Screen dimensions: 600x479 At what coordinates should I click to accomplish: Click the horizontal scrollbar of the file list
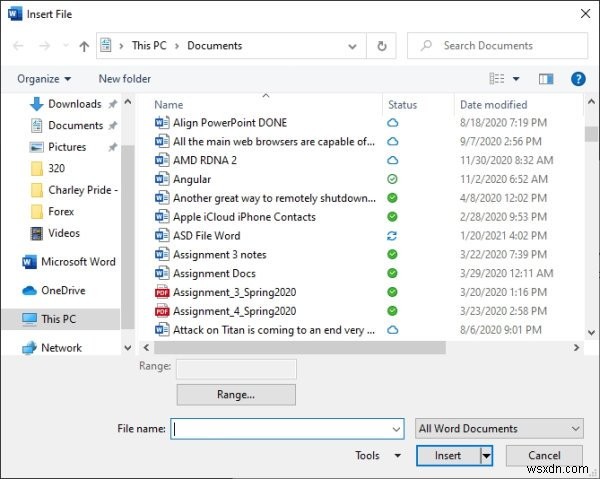(300, 347)
